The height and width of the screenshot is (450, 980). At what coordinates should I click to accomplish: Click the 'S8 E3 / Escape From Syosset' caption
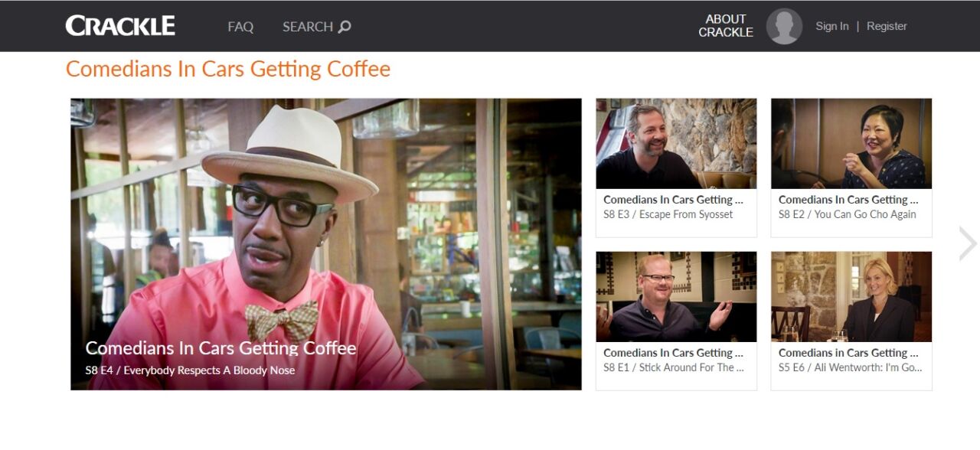click(x=668, y=214)
